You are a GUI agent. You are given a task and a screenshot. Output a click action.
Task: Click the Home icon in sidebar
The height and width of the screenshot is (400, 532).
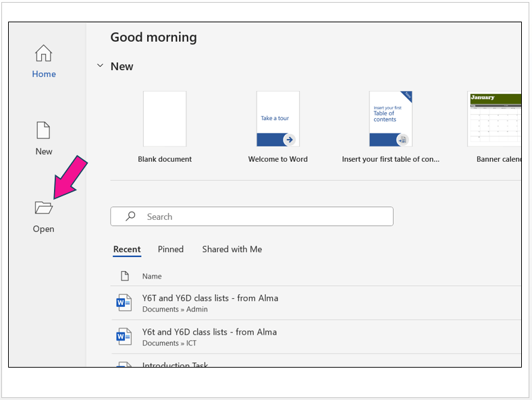point(43,53)
